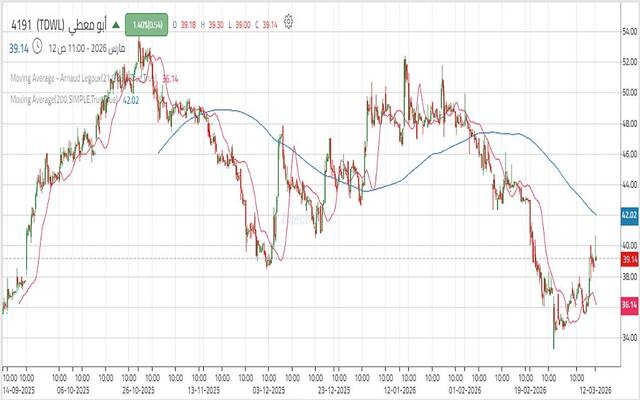
Task: Click the 14-09-2025 date on time axis
Action: tap(19, 391)
